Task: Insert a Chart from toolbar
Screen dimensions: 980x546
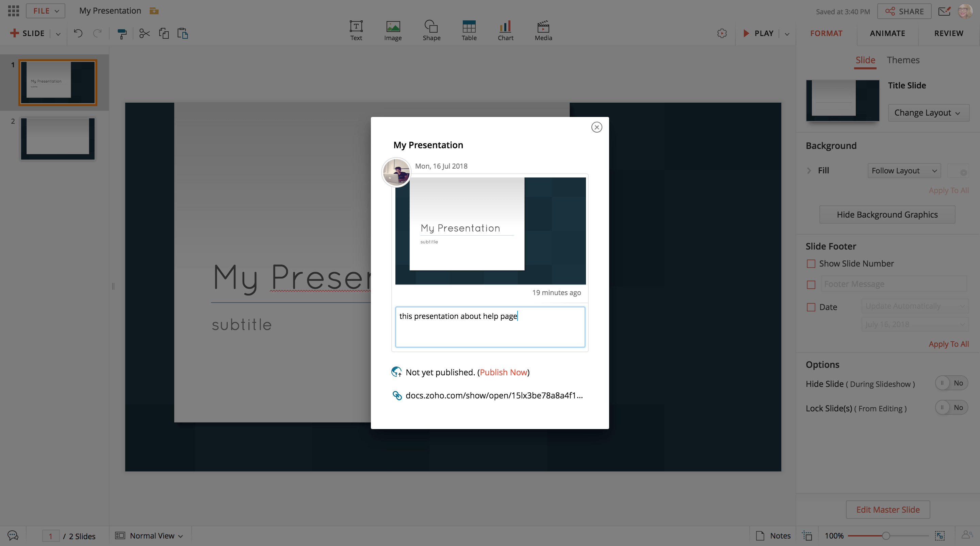Action: pos(505,30)
